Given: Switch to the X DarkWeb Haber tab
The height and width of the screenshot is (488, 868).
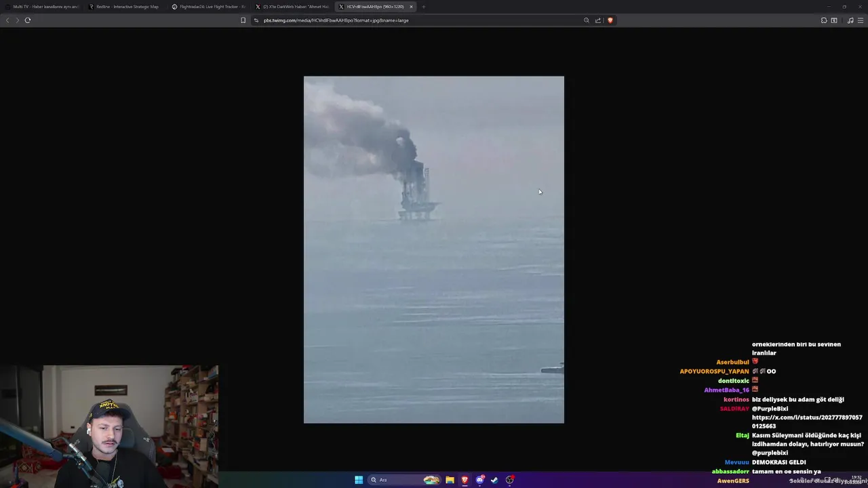Looking at the screenshot, I should [292, 7].
